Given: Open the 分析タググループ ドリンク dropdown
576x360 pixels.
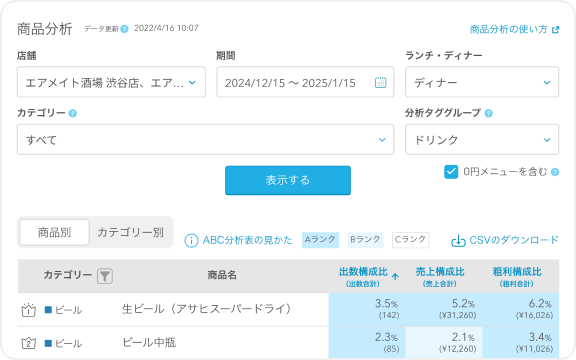Looking at the screenshot, I should (482, 140).
